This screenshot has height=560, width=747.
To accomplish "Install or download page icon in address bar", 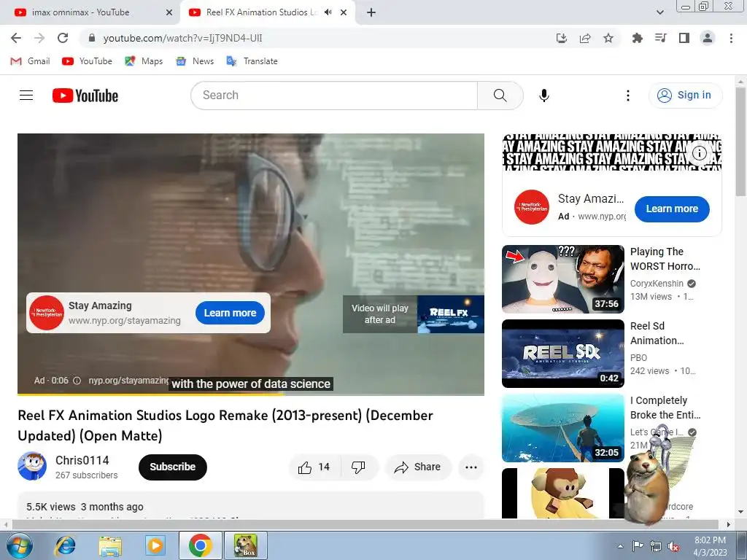I will tap(562, 38).
